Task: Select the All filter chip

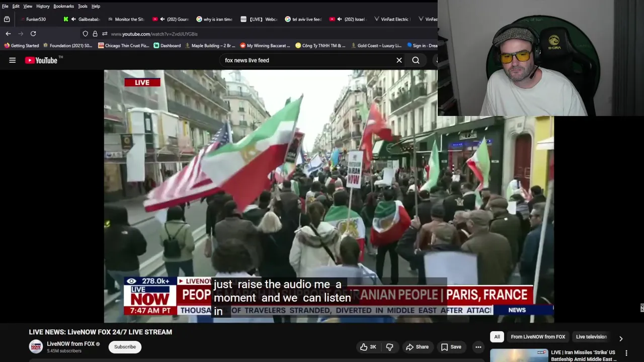Action: pyautogui.click(x=497, y=337)
